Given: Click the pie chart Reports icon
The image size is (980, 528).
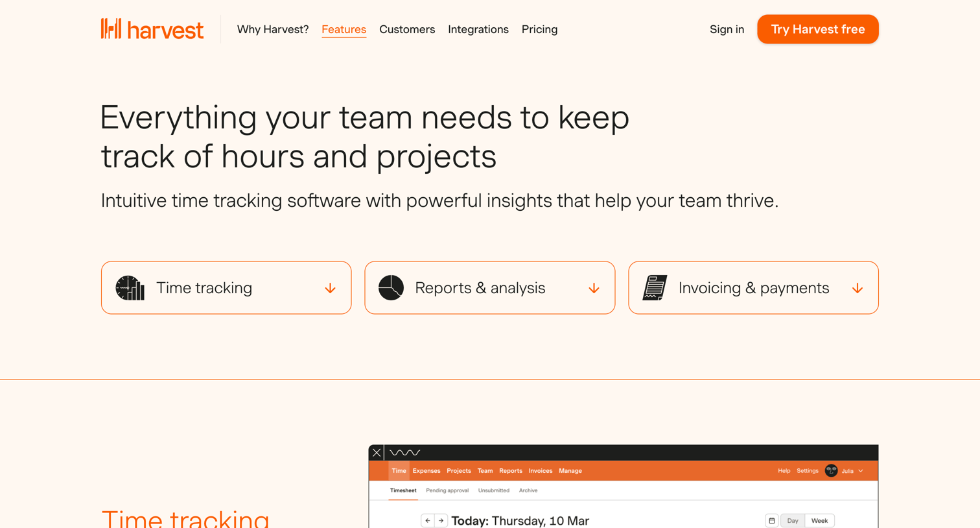Looking at the screenshot, I should click(x=391, y=287).
